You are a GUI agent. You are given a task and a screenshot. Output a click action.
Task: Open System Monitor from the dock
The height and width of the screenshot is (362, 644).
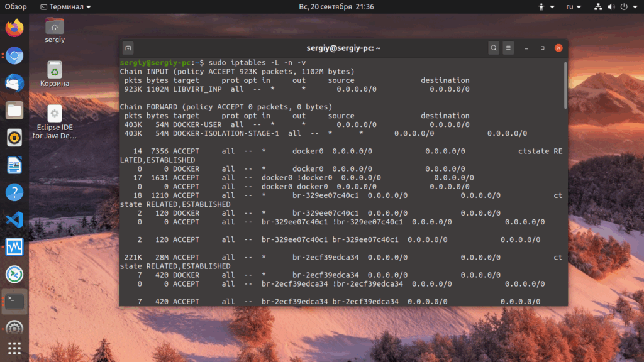[14, 247]
